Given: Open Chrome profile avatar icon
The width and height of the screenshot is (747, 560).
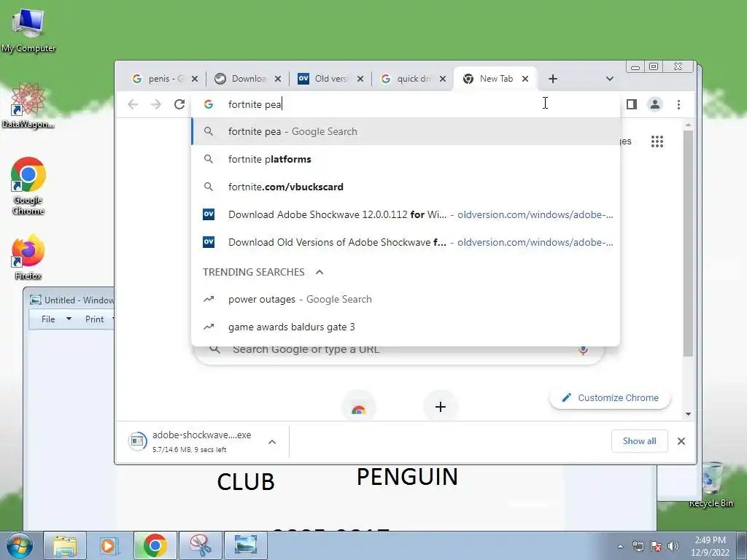Looking at the screenshot, I should [x=655, y=104].
